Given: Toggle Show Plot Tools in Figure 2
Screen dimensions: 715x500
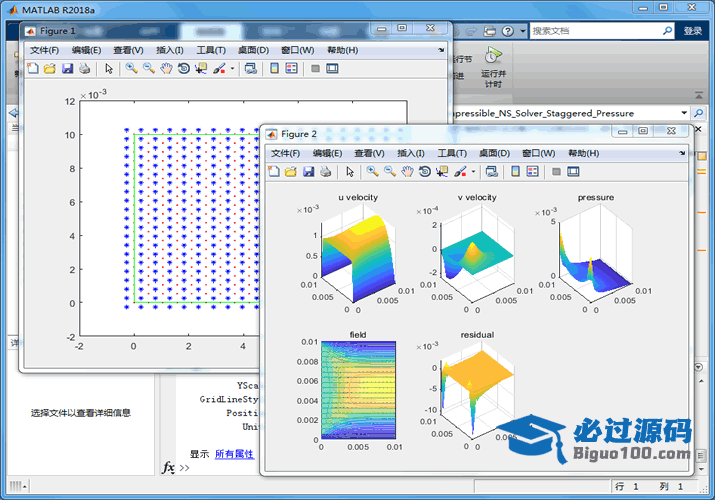Looking at the screenshot, I should point(573,171).
